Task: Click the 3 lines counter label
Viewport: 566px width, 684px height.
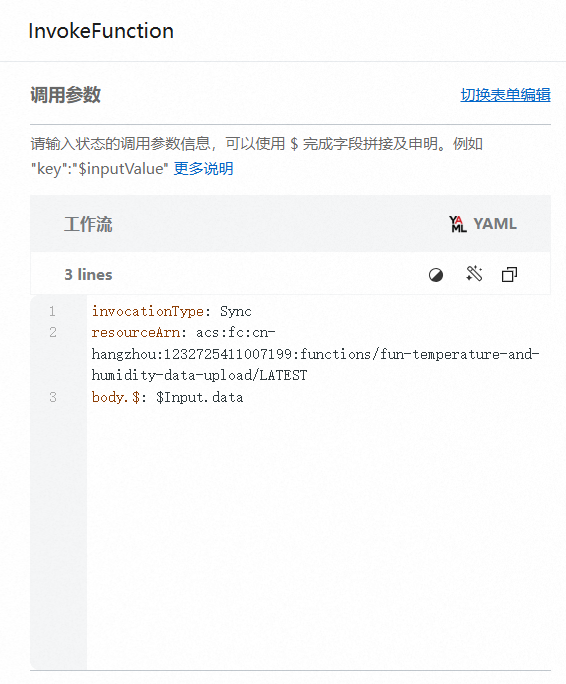Action: coord(88,275)
